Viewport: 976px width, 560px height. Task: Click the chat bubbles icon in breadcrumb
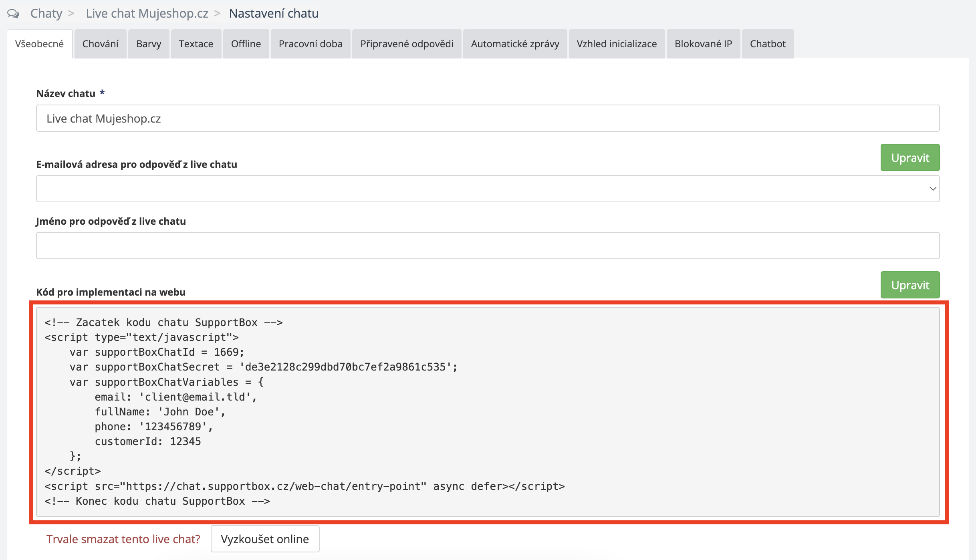click(13, 14)
